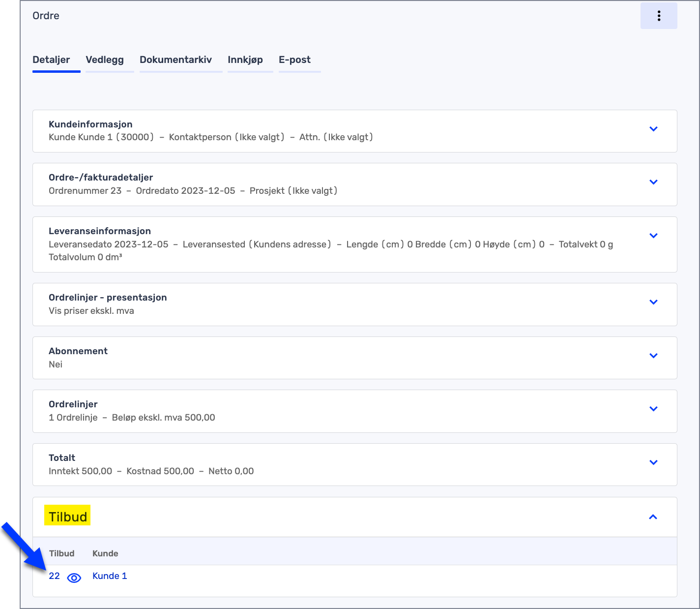Click the 'Inntekt 500,00' summary text
Screen dimensions: 700x609
(x=81, y=471)
